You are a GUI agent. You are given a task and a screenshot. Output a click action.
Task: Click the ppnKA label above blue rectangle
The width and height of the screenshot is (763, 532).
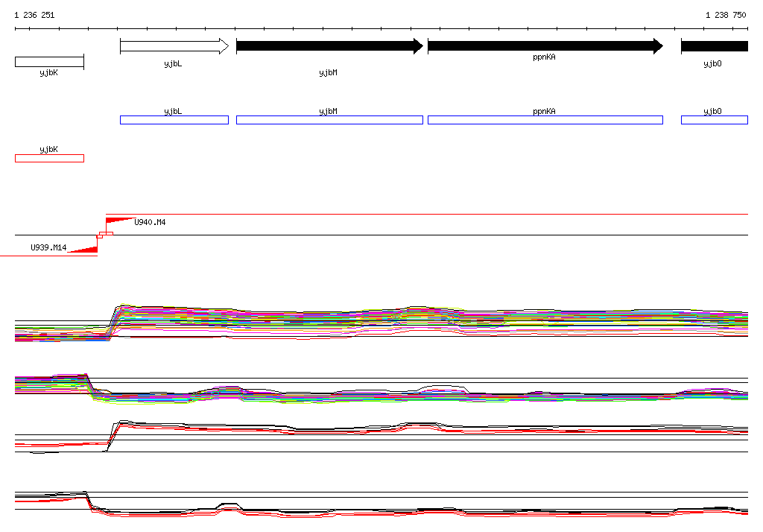pyautogui.click(x=544, y=112)
